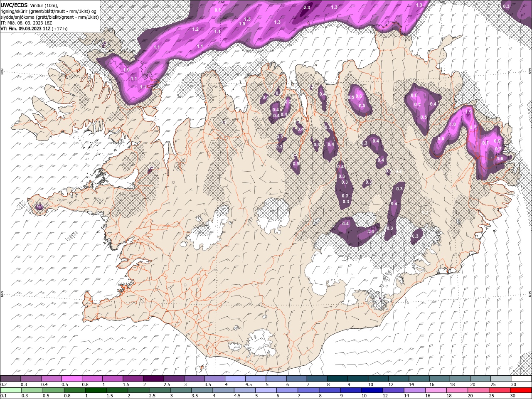This screenshot has width=532, height=399.
Task: Select the valid time line VT: Fim. 09.03.2023 11Z
Action: click(x=33, y=28)
